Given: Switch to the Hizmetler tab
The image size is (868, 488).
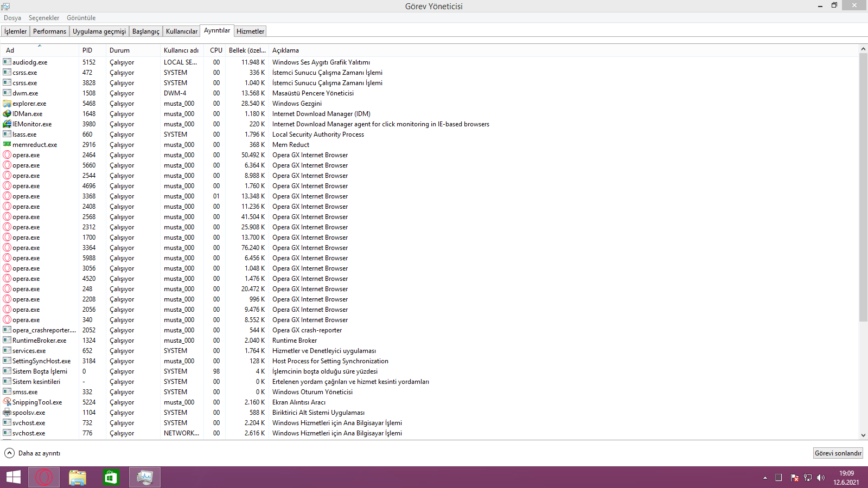Looking at the screenshot, I should (x=251, y=31).
